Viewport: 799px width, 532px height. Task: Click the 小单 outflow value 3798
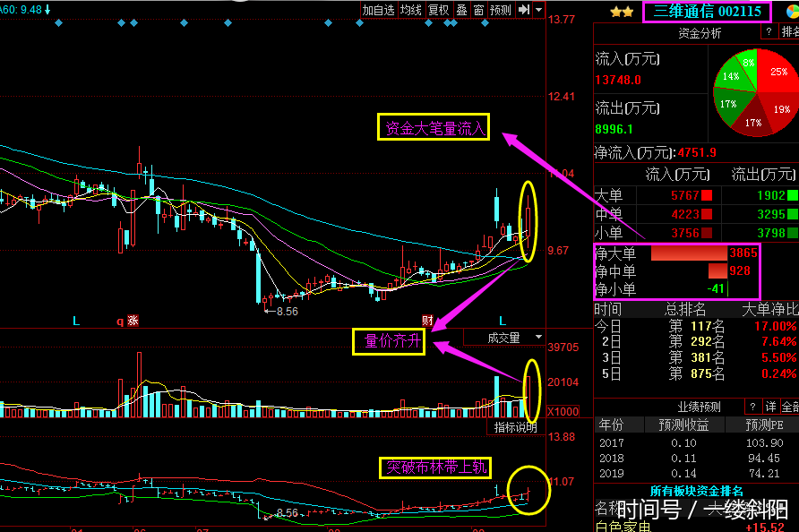click(771, 233)
